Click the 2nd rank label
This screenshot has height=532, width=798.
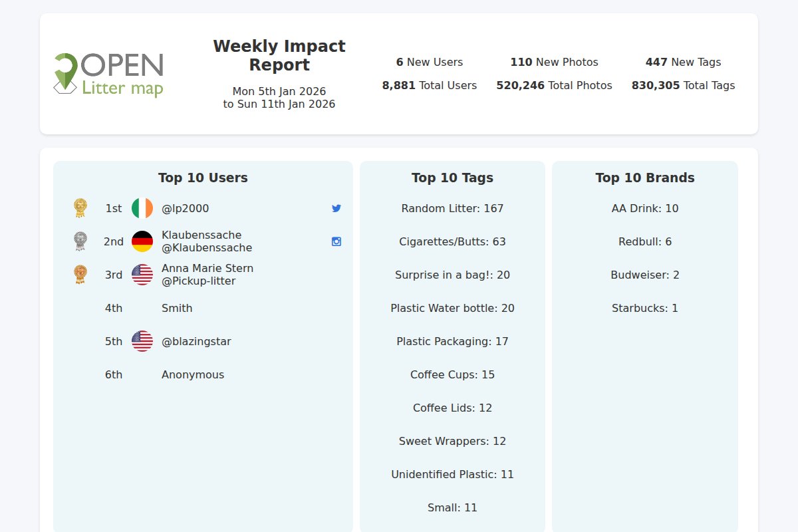114,241
